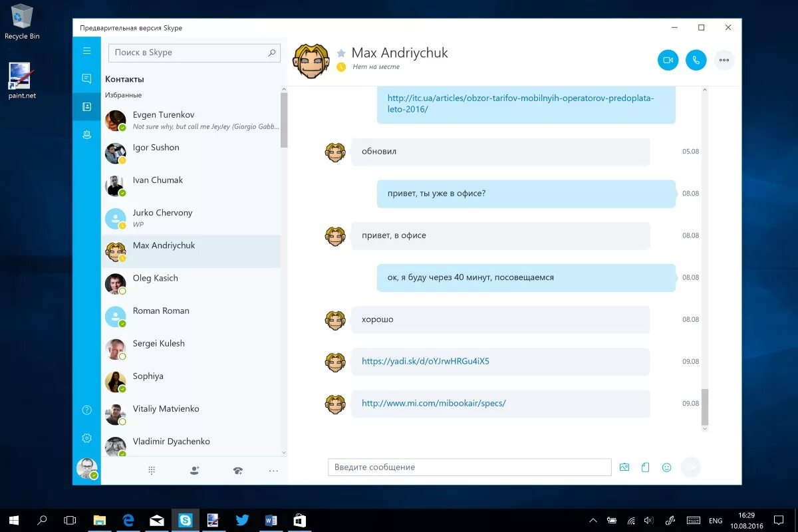Click the chat scroll down arrow
Image resolution: width=798 pixels, height=532 pixels.
pyautogui.click(x=705, y=429)
